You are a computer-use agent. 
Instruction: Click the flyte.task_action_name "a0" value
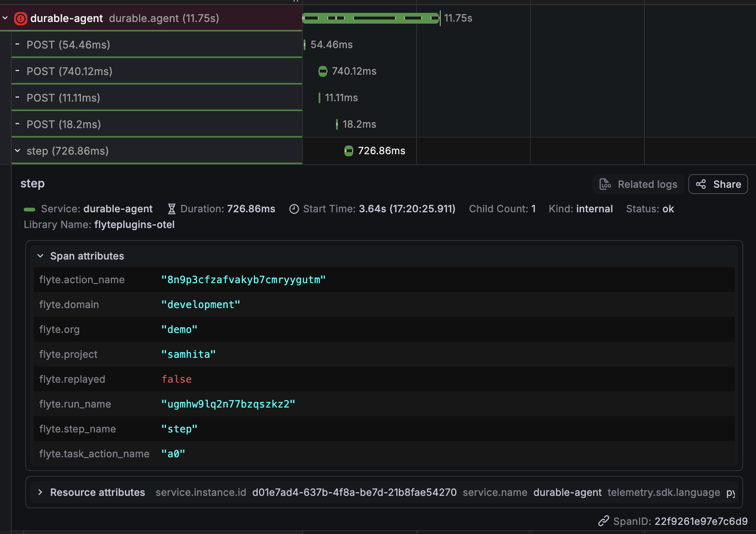[173, 454]
